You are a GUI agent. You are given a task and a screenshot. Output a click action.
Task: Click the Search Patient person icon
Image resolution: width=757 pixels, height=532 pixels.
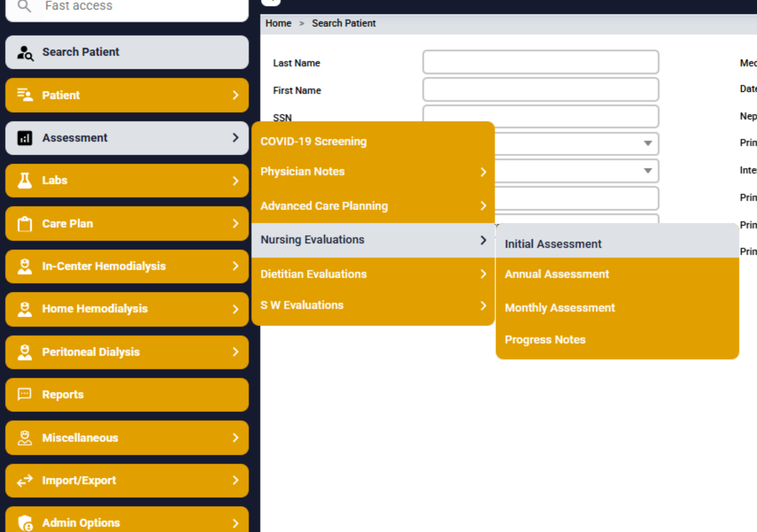pyautogui.click(x=25, y=53)
